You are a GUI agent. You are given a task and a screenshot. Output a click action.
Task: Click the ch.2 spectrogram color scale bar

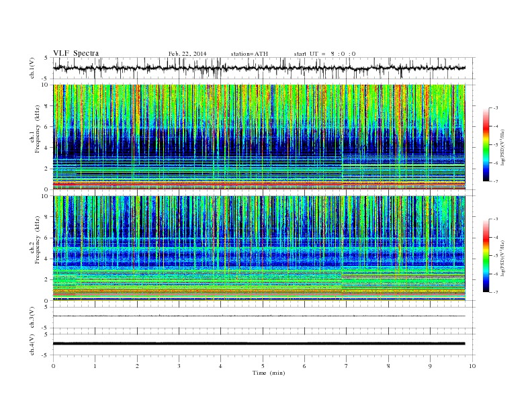coord(486,255)
